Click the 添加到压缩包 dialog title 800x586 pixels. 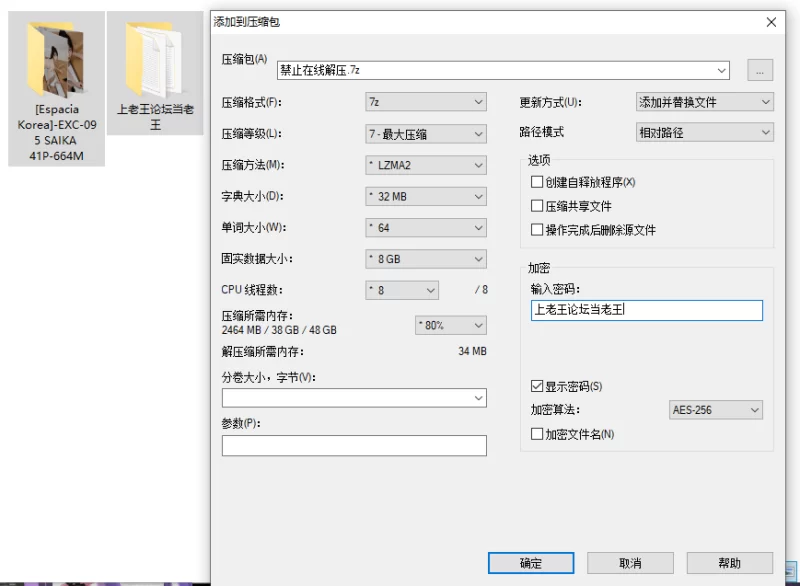pos(246,22)
